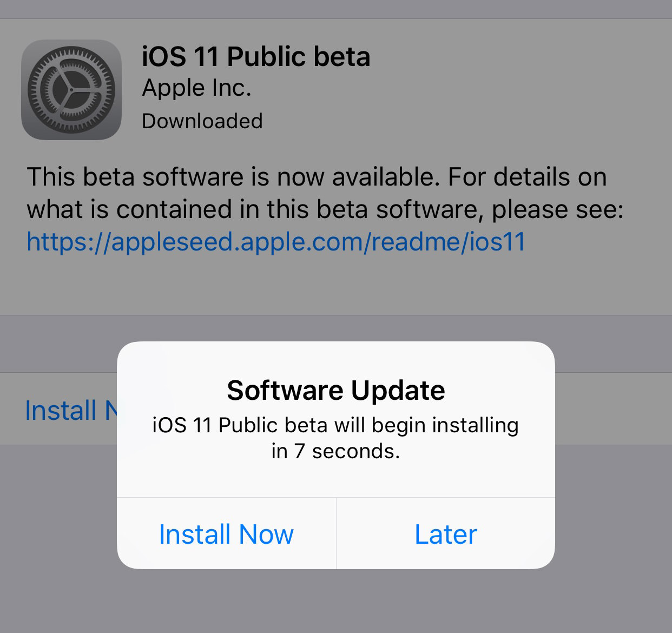Open the appleseed.apple.com readme link
672x633 pixels.
[x=276, y=241]
